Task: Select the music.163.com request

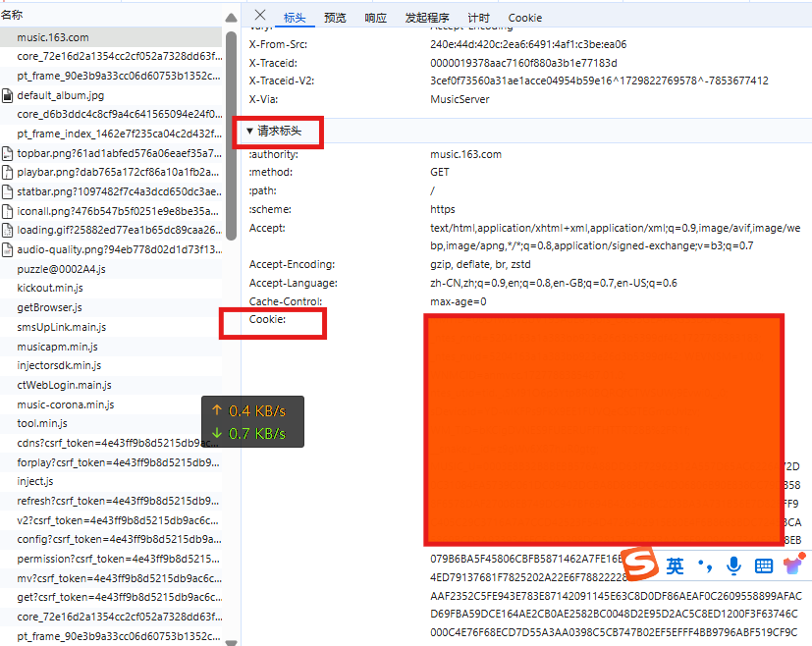Action: click(52, 37)
